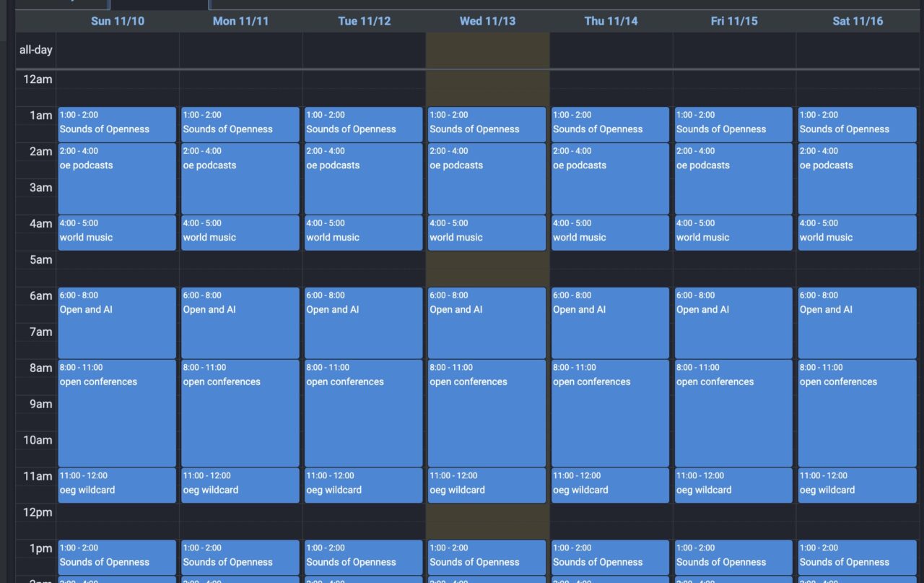Open the world music event on Sun 11/10
The width and height of the screenshot is (924, 583).
tap(117, 233)
